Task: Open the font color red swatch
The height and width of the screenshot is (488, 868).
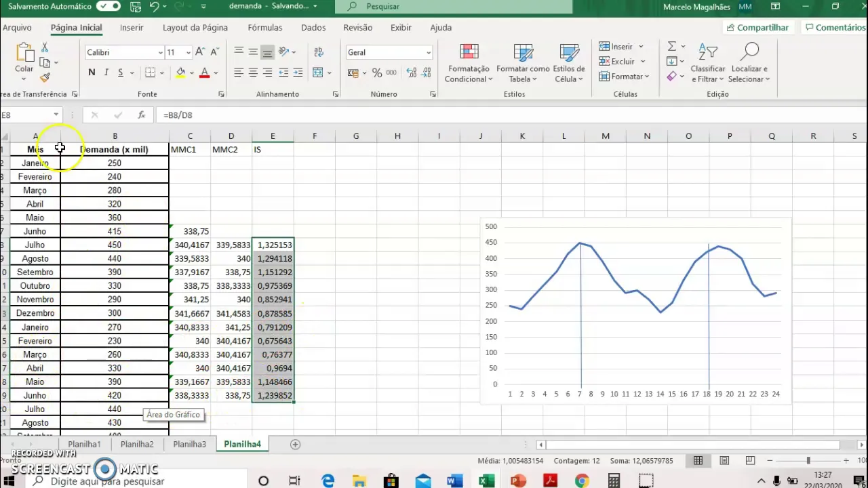Action: tap(204, 73)
